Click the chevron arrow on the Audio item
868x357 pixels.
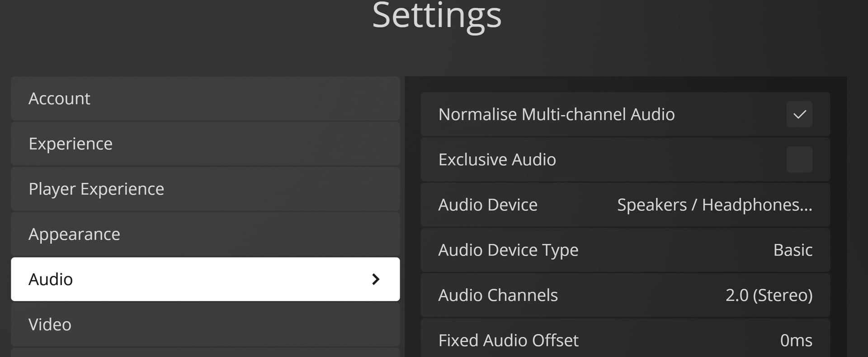[375, 279]
